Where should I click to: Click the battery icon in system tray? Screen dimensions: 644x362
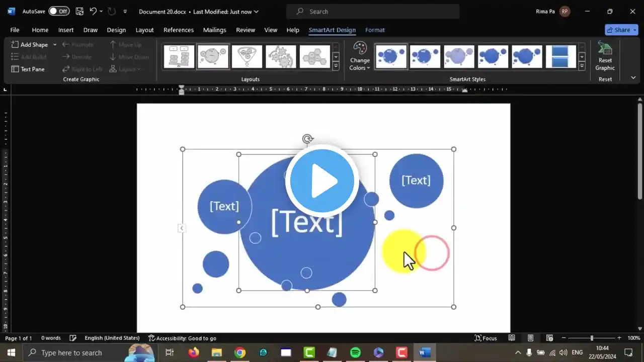click(541, 352)
